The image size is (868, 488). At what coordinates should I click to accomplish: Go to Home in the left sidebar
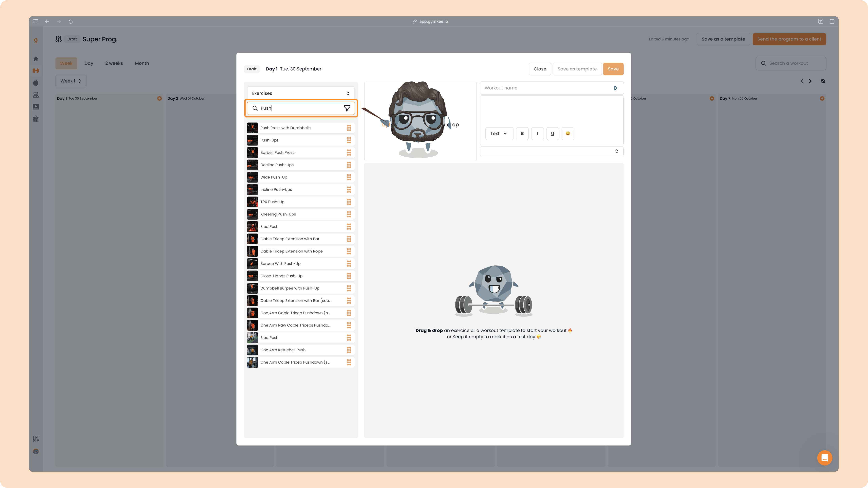(36, 59)
